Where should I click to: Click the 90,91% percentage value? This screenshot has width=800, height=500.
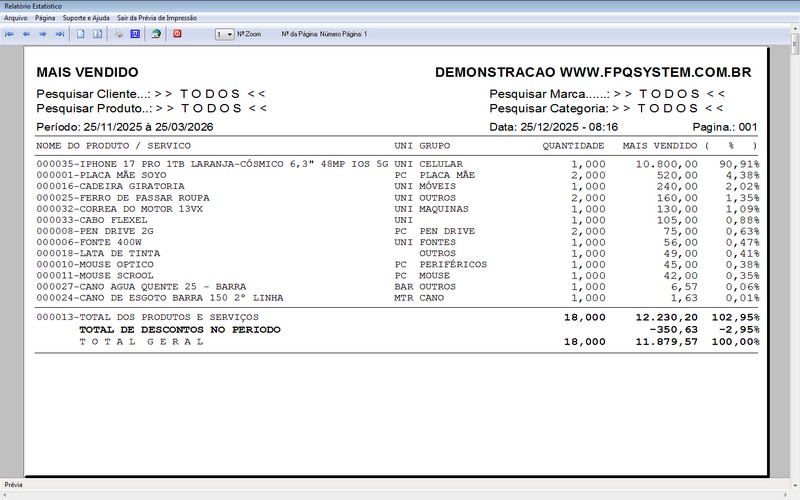coord(739,164)
